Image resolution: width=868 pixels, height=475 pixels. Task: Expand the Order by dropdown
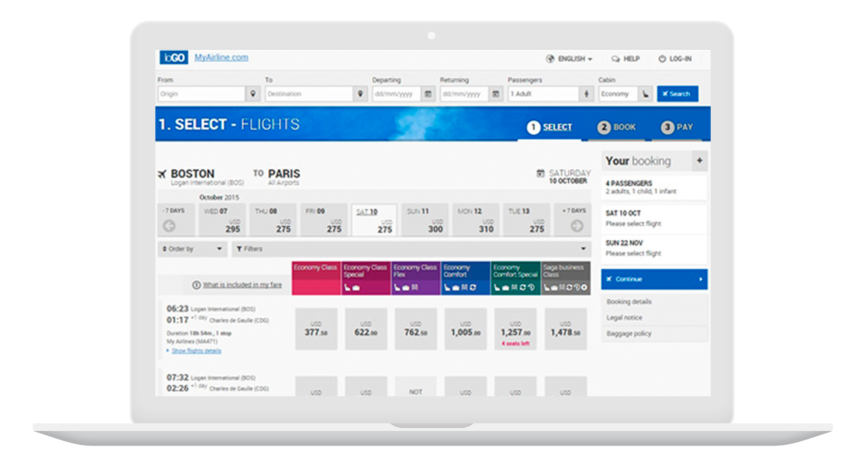[192, 249]
